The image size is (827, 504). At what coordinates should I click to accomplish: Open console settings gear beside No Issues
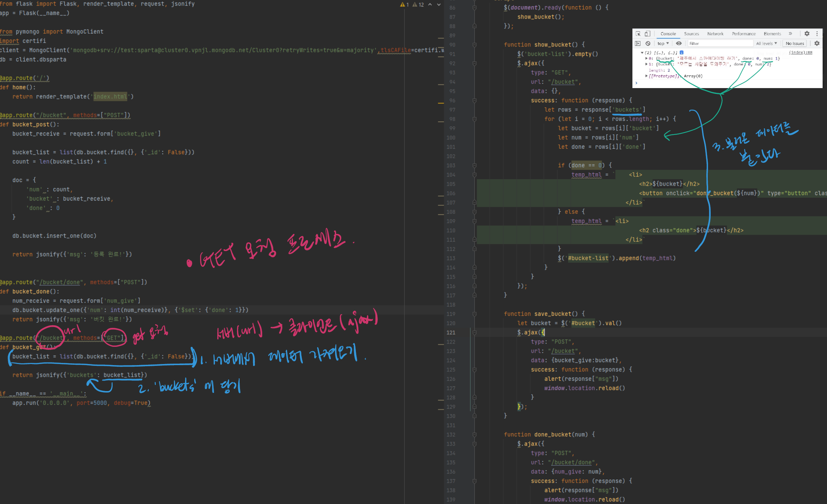coord(817,43)
